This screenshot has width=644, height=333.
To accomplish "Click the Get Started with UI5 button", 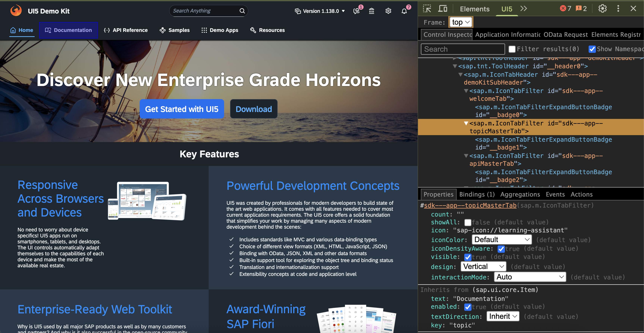I will point(182,109).
